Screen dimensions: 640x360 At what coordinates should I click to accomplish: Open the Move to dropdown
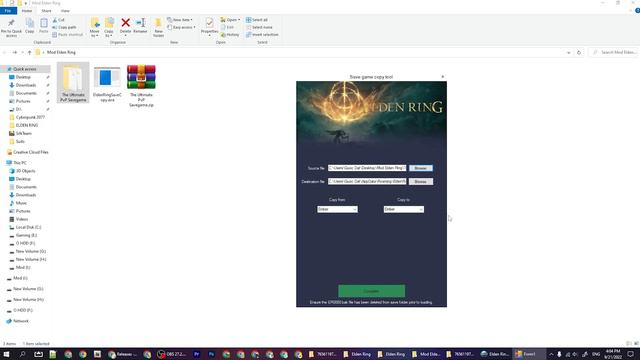coord(95,28)
